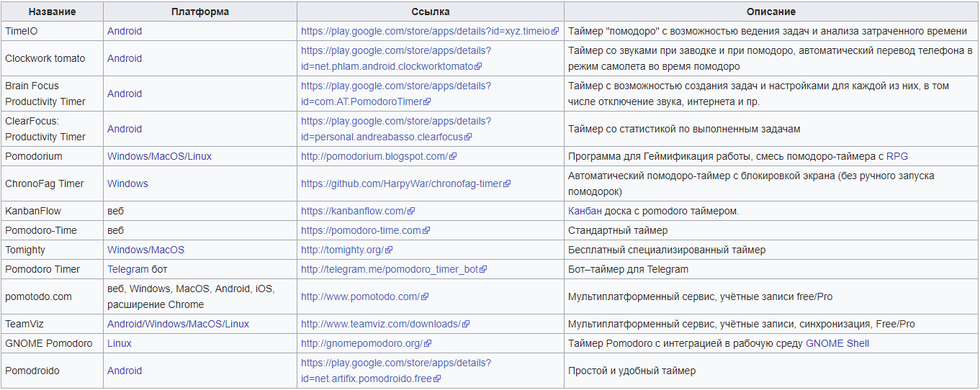Open the telegram.me pomodoro_timer_bot link

pos(389,270)
